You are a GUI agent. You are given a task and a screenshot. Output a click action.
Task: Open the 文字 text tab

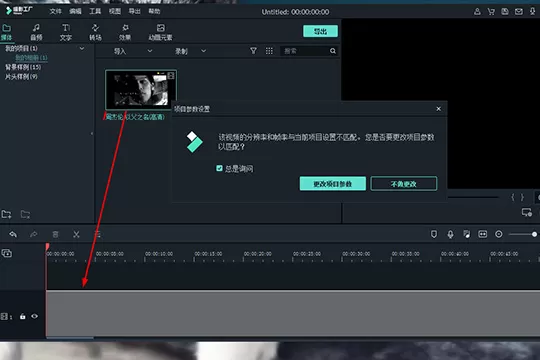pos(66,32)
